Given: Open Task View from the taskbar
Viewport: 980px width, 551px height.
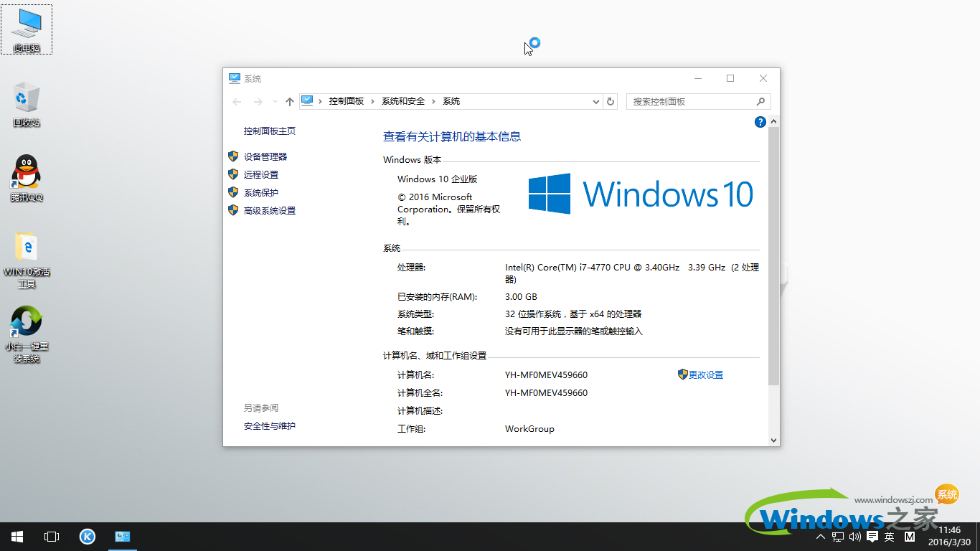Looking at the screenshot, I should 51,536.
